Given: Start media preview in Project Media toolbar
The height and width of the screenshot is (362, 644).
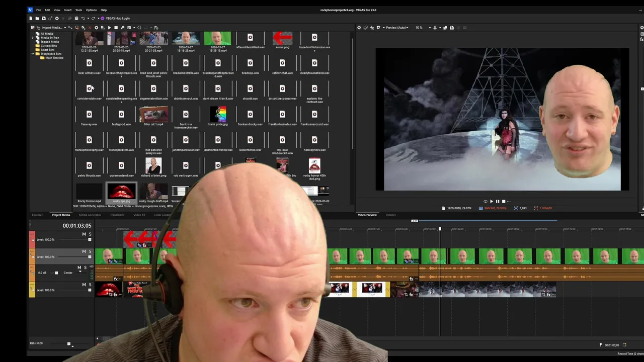Looking at the screenshot, I should pos(109,28).
